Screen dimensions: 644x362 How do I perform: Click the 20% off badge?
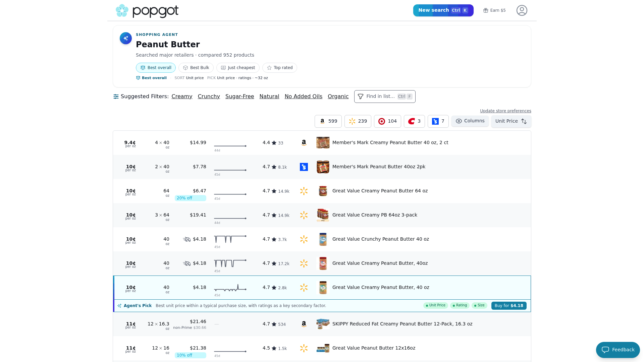click(191, 198)
